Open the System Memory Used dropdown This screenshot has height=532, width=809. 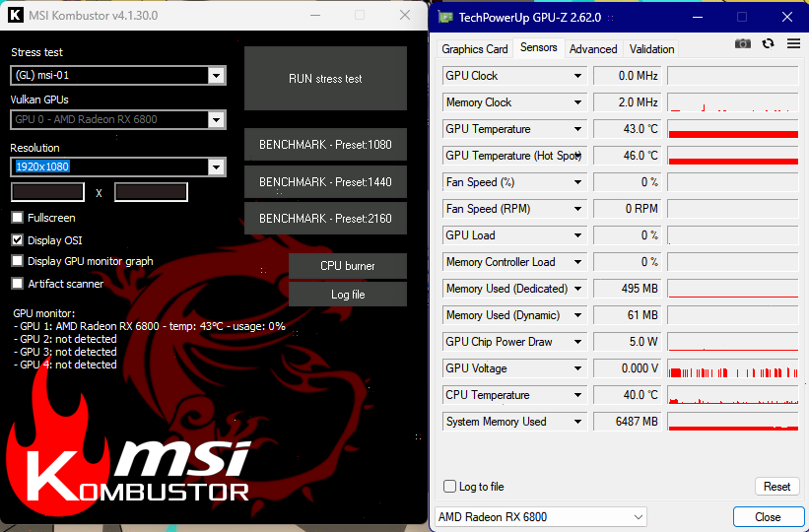pyautogui.click(x=577, y=422)
